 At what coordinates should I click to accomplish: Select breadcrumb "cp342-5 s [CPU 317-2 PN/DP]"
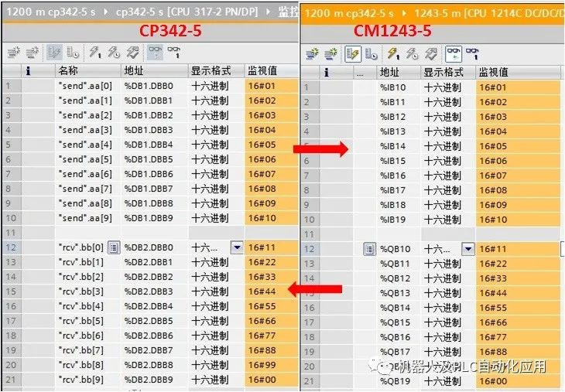point(187,12)
